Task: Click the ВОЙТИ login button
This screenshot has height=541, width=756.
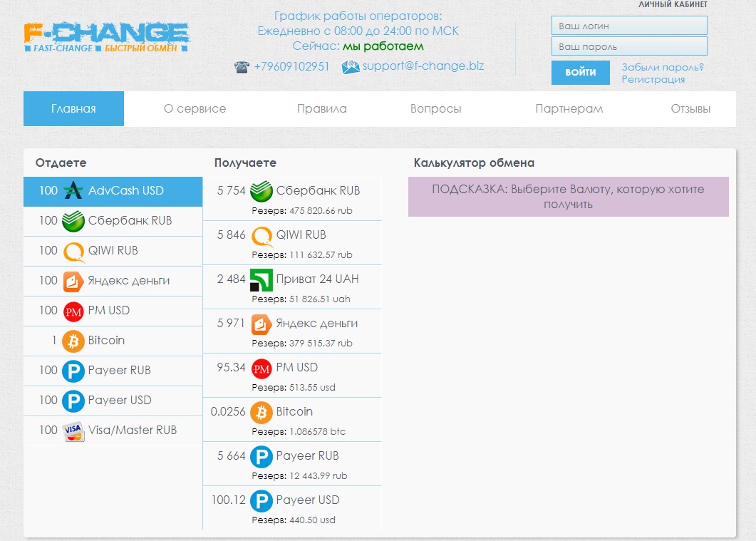Action: click(x=581, y=72)
